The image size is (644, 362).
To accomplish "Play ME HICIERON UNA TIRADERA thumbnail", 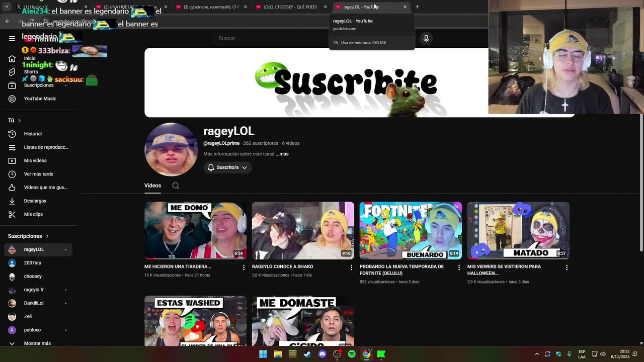I will point(195,231).
